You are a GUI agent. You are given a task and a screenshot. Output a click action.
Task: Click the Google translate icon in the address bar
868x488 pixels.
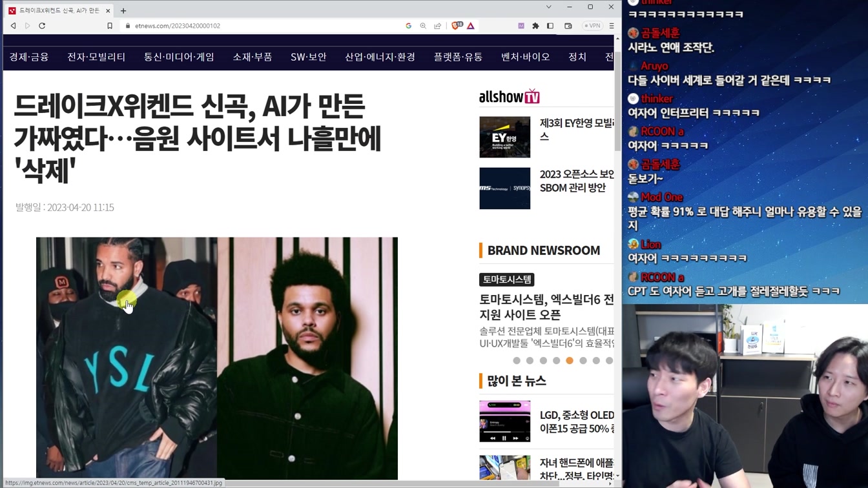point(408,26)
